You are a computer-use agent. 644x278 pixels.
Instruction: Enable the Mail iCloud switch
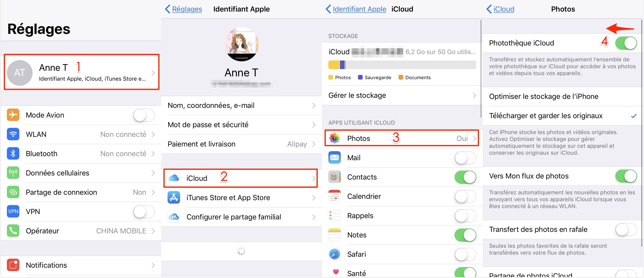pos(465,158)
